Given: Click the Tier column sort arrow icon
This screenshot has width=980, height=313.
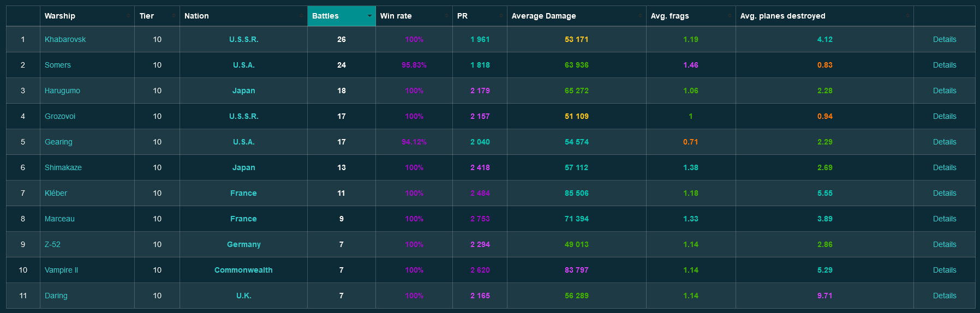Looking at the screenshot, I should click(x=174, y=16).
